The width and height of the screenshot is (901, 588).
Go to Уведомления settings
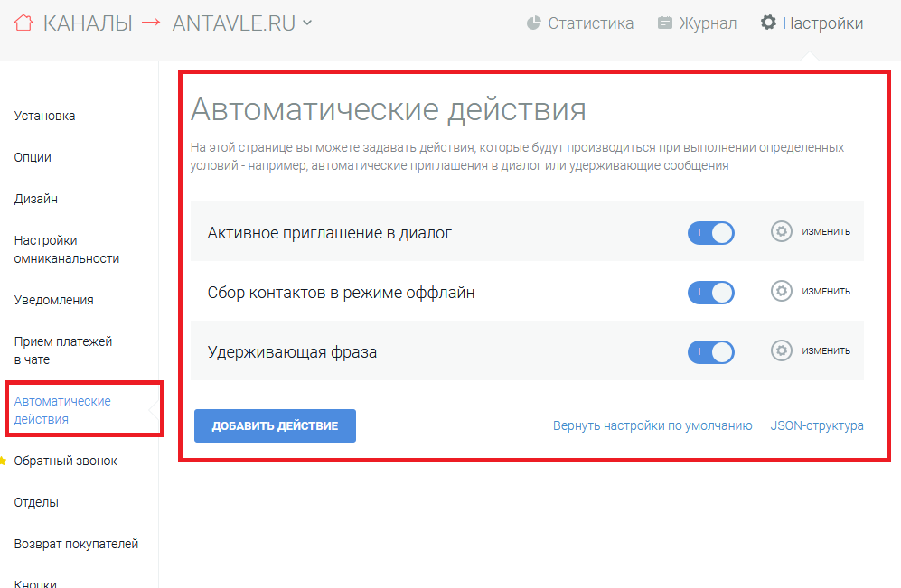53,300
